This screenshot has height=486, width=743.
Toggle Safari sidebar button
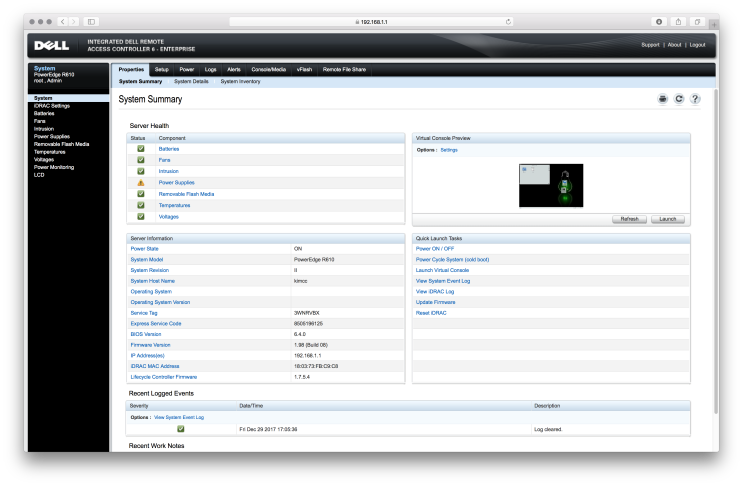tap(92, 21)
